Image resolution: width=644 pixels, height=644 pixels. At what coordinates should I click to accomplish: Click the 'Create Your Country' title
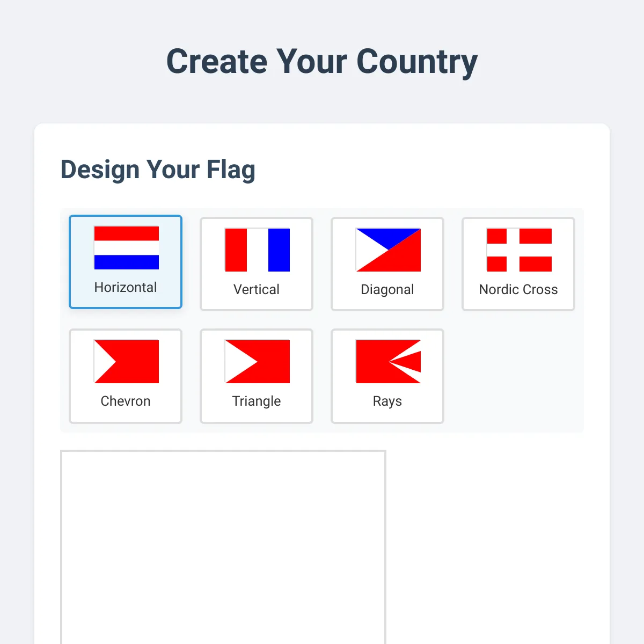322,62
